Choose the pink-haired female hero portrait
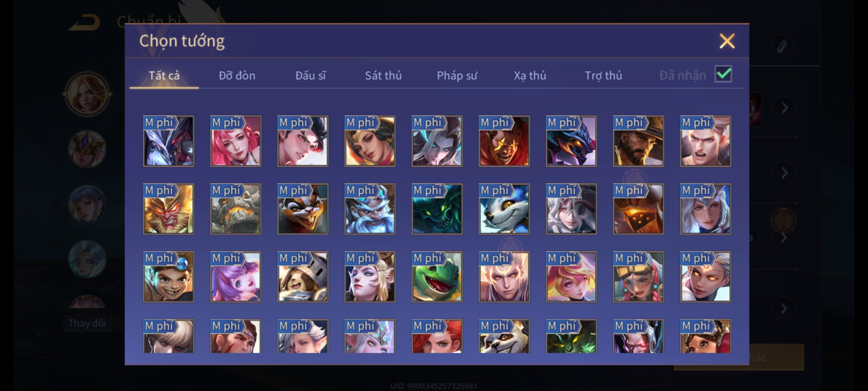This screenshot has height=391, width=868. [x=235, y=141]
